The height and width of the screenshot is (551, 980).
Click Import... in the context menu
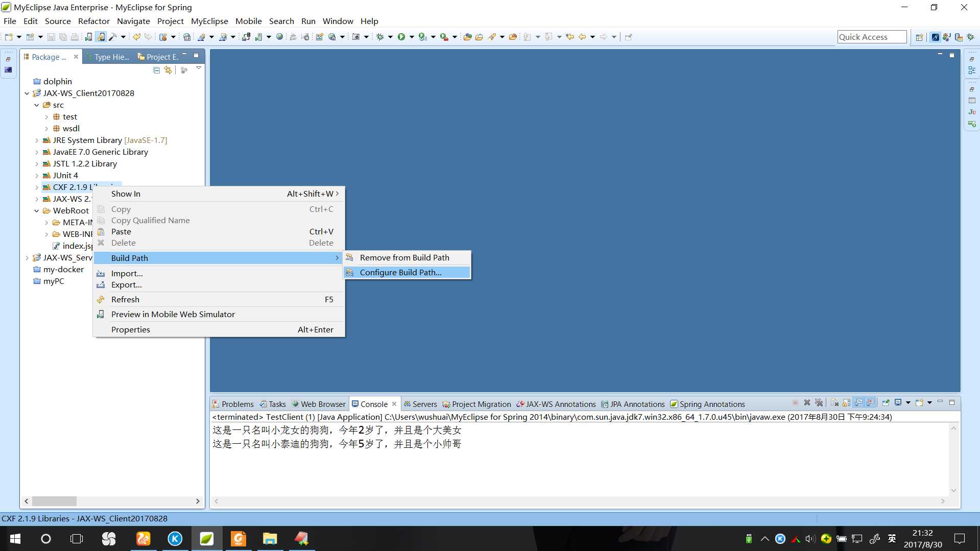219,274
